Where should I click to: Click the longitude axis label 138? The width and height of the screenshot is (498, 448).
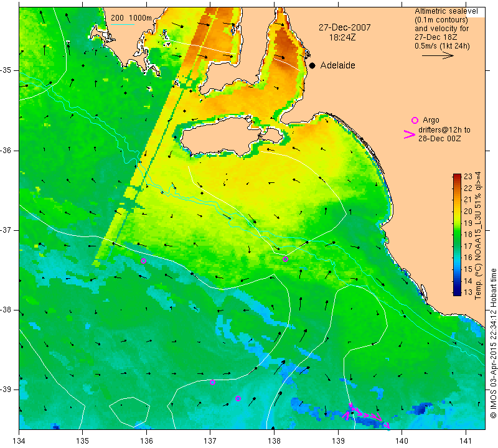click(x=274, y=441)
